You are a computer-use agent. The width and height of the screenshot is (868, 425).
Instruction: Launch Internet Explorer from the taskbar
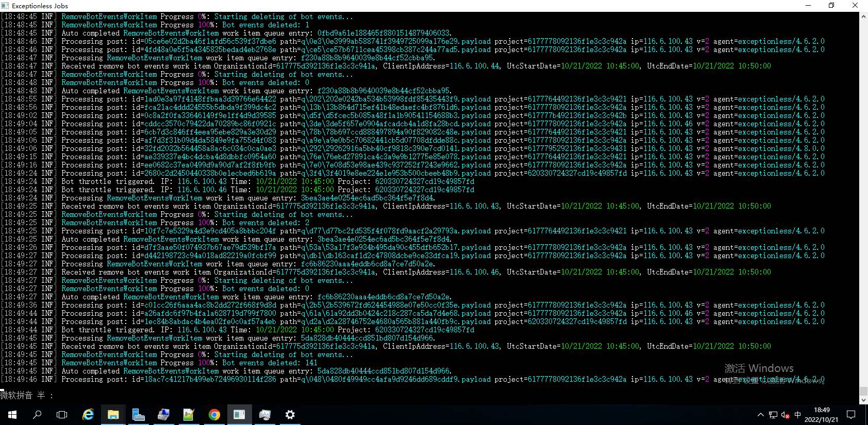point(88,415)
